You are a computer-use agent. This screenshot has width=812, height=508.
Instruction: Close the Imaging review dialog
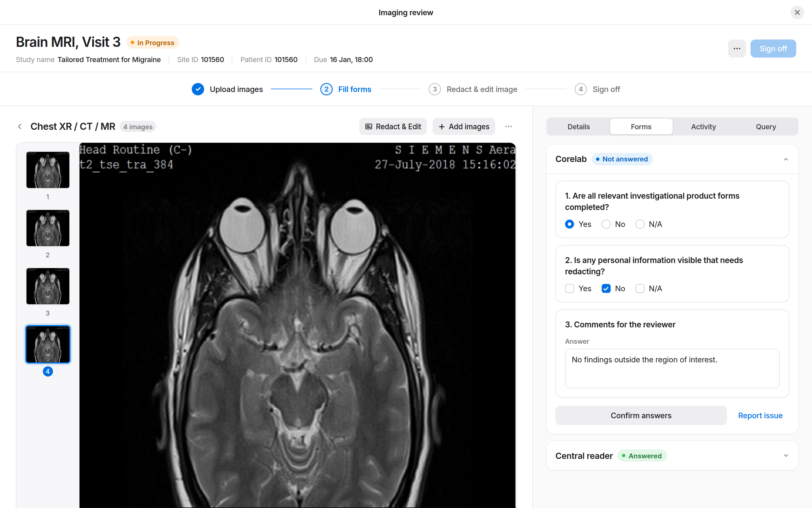coord(797,12)
